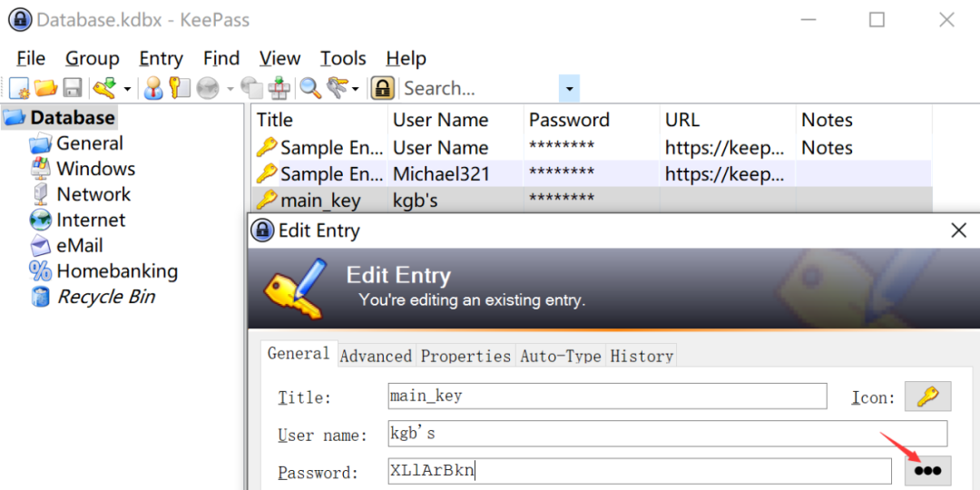Click the Title field containing main_key
Viewport: 980px width, 490px height.
607,397
